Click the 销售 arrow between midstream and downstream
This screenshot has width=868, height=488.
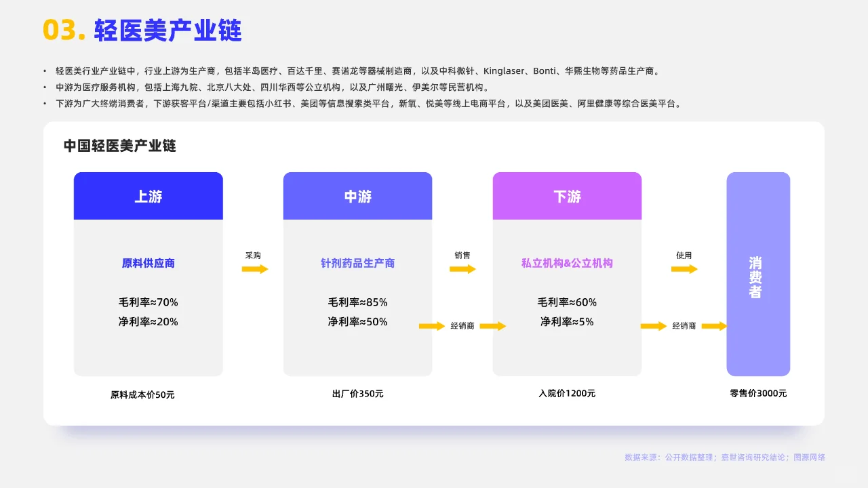point(462,268)
